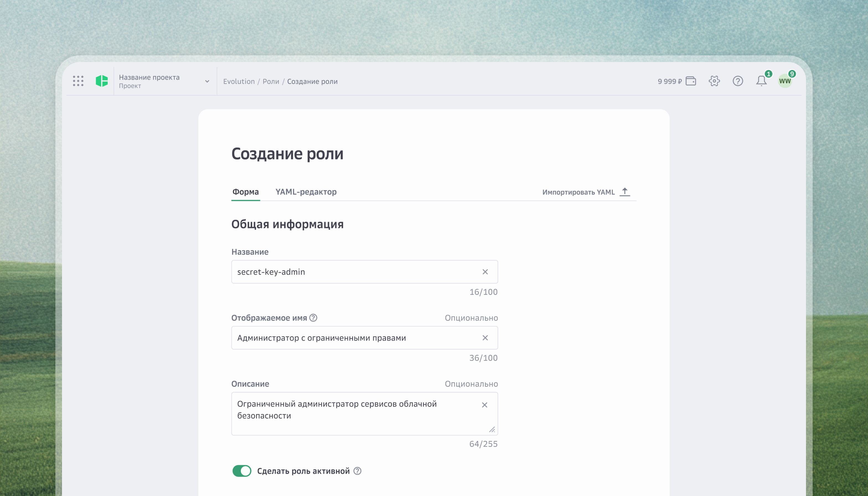Show hint icon for Отображаемое имя
The width and height of the screenshot is (868, 496).
(313, 318)
